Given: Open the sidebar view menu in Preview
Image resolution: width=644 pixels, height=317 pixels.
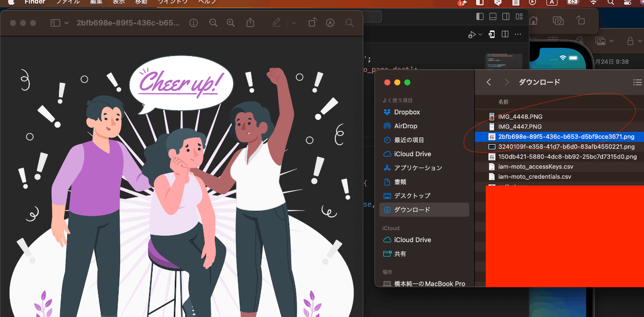Looking at the screenshot, I should [55, 23].
